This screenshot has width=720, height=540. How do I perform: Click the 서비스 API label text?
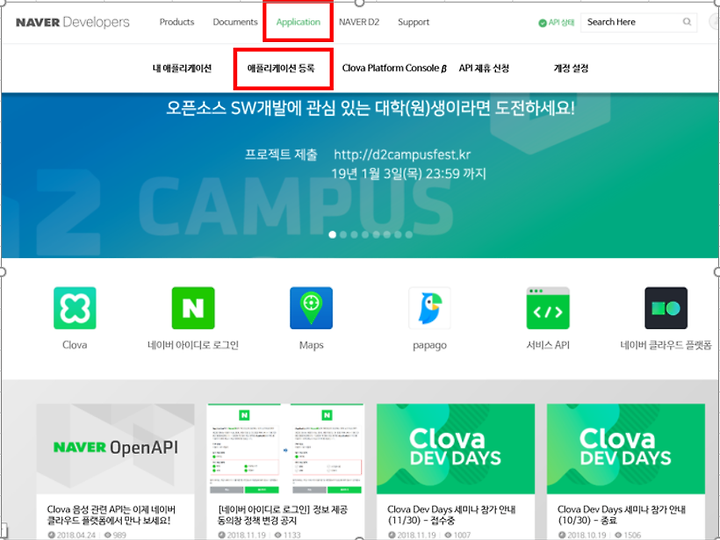548,345
